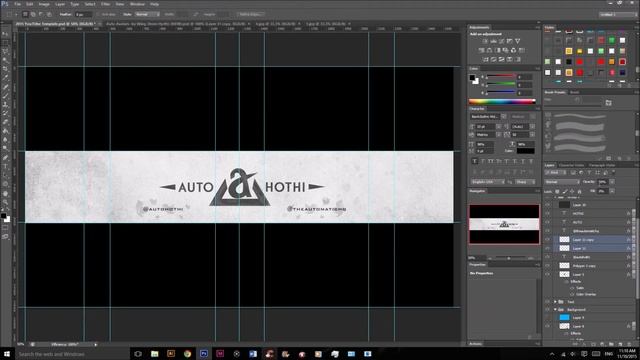Select the Hand tool
Screen dimensions: 640x360
5,193
